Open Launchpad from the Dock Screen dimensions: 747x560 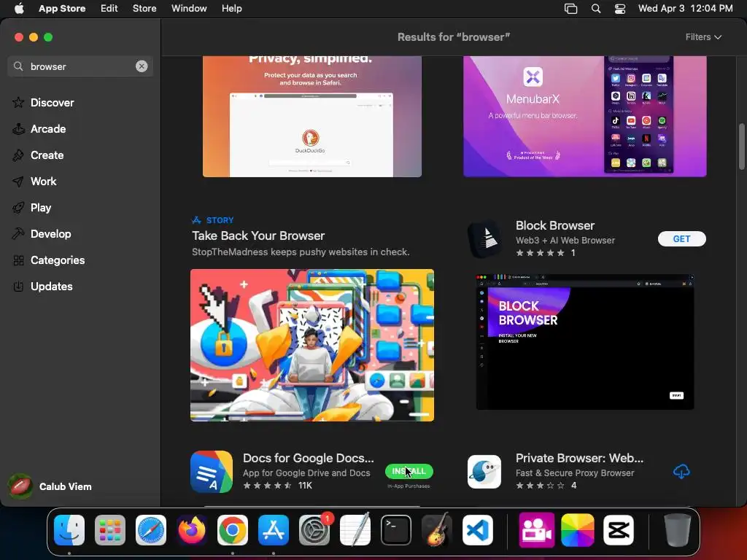(x=110, y=530)
